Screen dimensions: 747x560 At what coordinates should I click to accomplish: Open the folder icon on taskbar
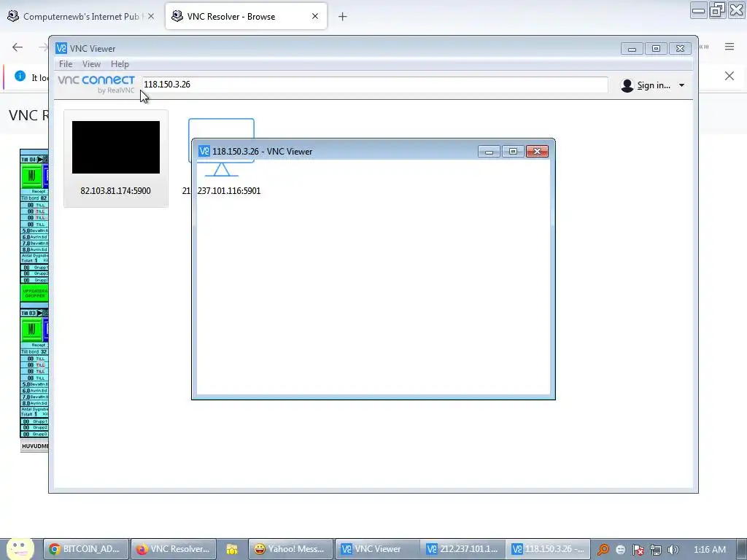tap(232, 549)
